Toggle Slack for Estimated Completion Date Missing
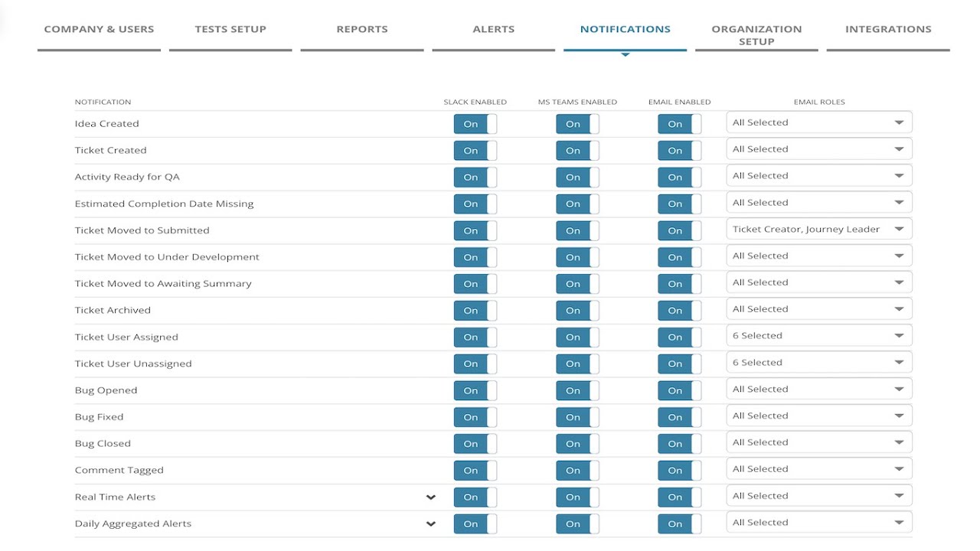The image size is (980, 551). pyautogui.click(x=475, y=204)
